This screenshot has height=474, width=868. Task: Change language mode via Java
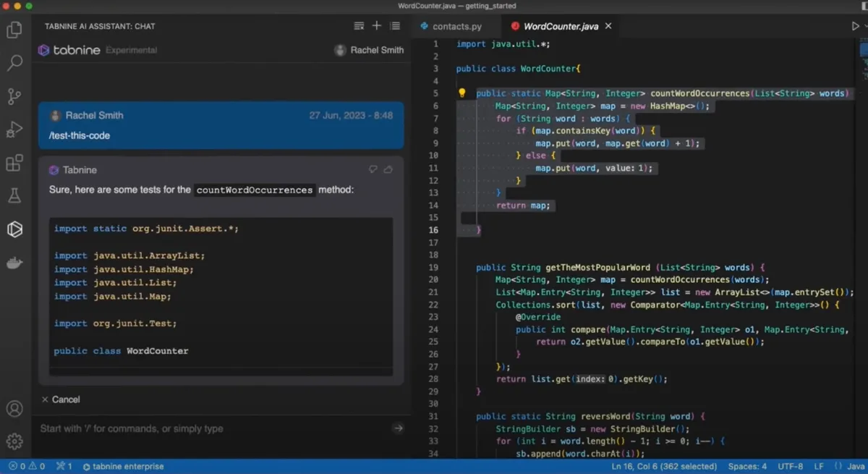(x=856, y=467)
